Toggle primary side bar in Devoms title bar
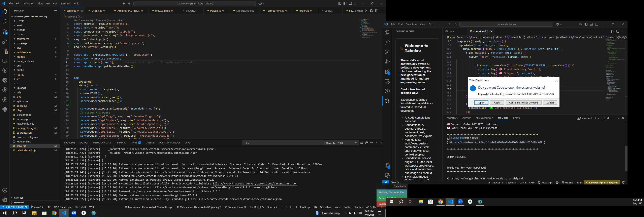Viewport: 644px width, 217px height. pos(345,3)
